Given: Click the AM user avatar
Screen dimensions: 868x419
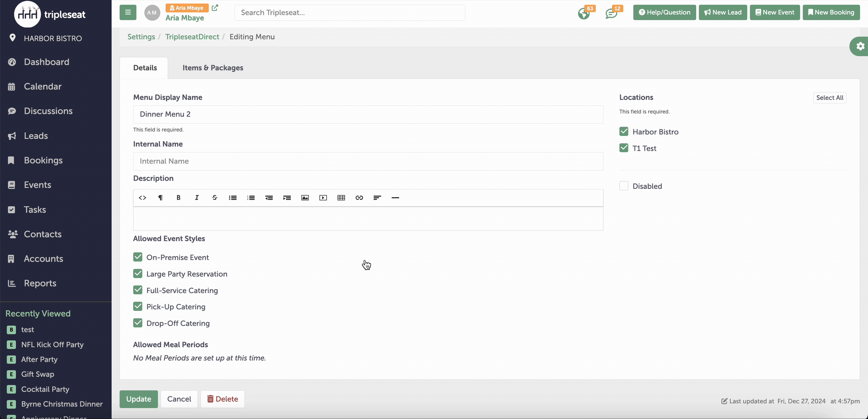Looking at the screenshot, I should (x=152, y=12).
